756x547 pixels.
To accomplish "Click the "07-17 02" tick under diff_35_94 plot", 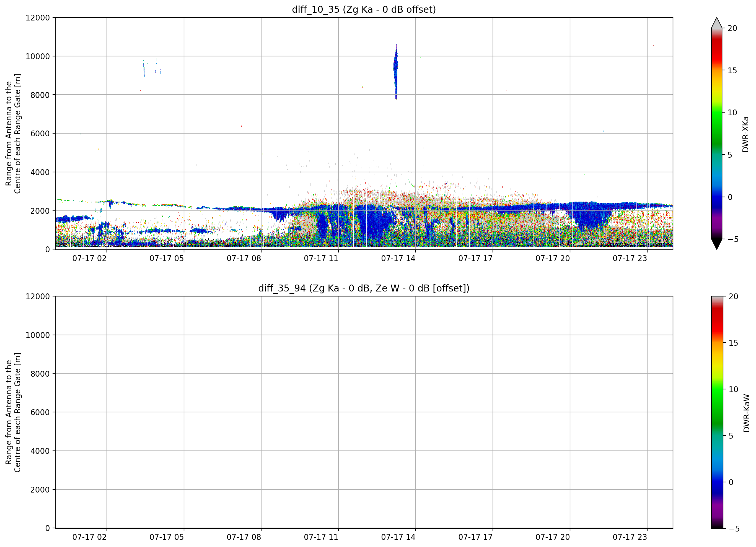I will (89, 537).
